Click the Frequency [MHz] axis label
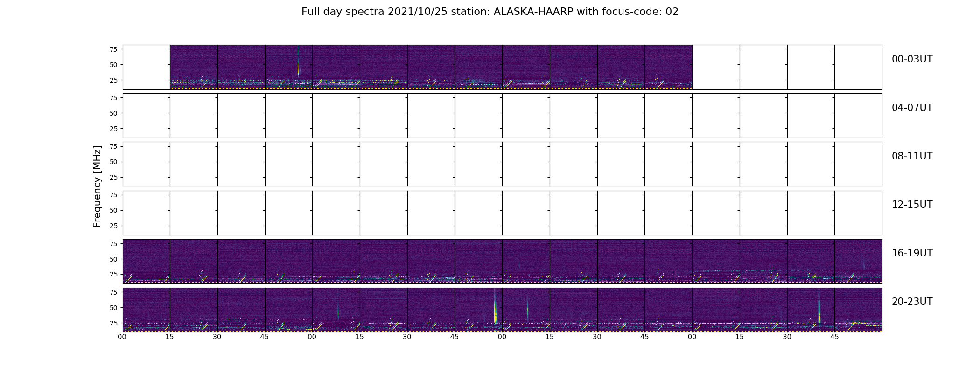This screenshot has width=980, height=373. point(97,186)
